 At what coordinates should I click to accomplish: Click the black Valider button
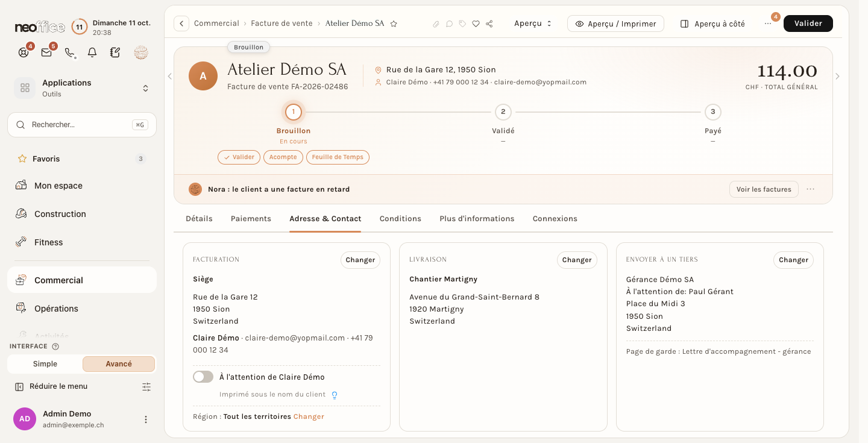808,24
